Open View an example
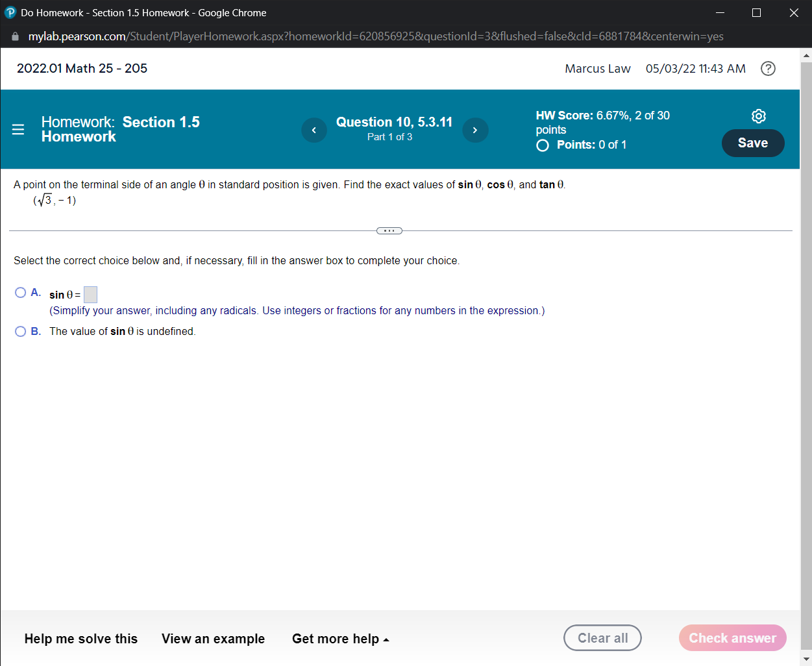This screenshot has height=666, width=812. [x=213, y=639]
